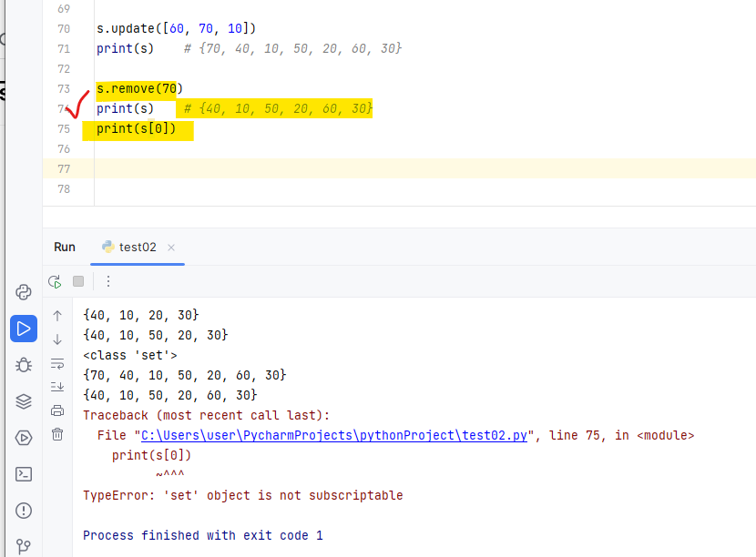
Task: Toggle soft-wrap in console output
Action: coord(57,363)
